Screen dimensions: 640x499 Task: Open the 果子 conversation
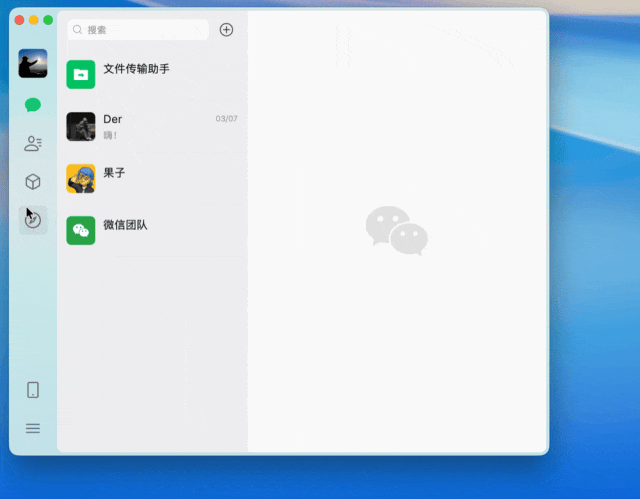(152, 178)
